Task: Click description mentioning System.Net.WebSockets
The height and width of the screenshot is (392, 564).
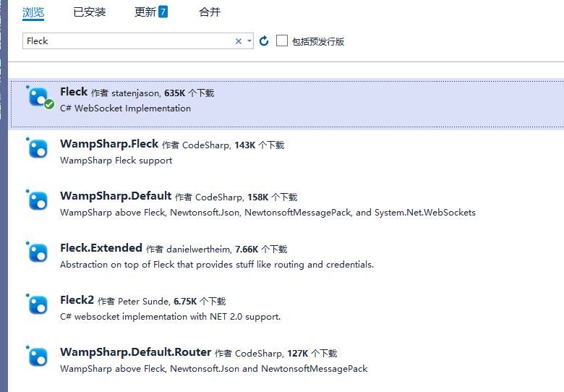Action: (x=268, y=213)
